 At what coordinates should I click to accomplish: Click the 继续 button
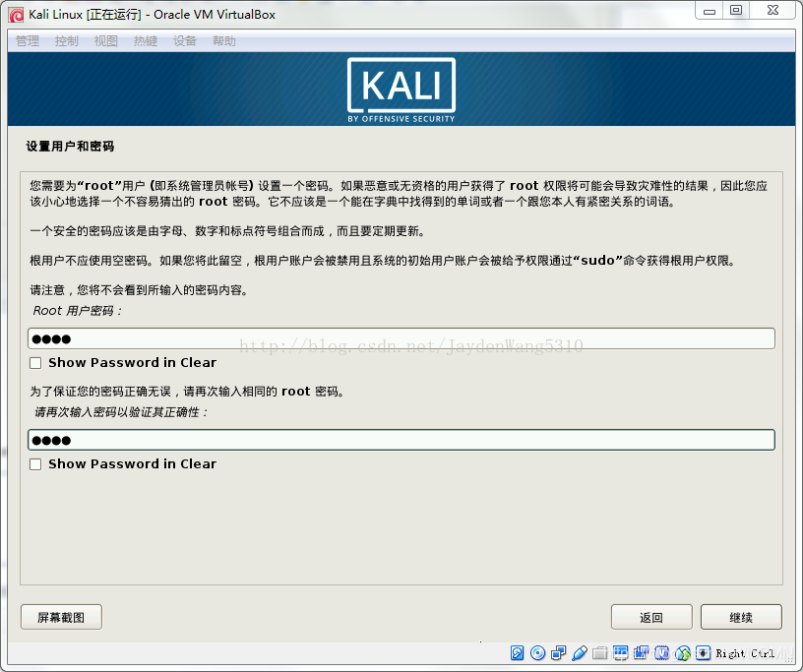tap(741, 617)
